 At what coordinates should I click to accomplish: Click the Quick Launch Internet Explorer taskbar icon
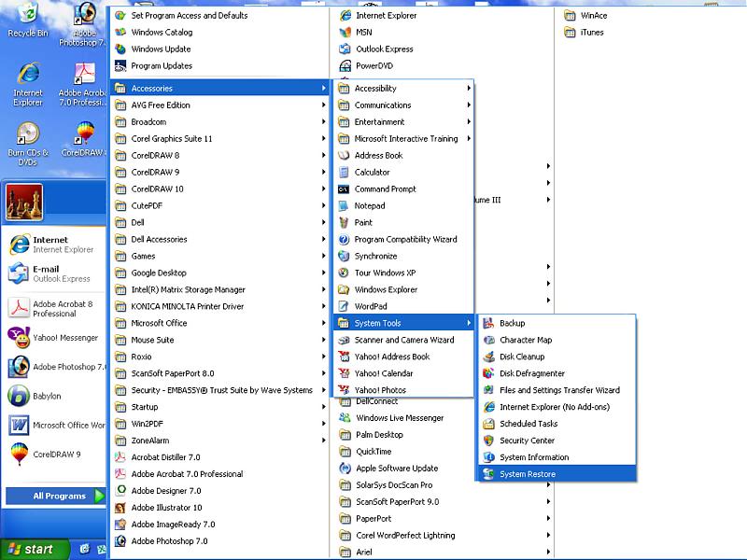(84, 549)
